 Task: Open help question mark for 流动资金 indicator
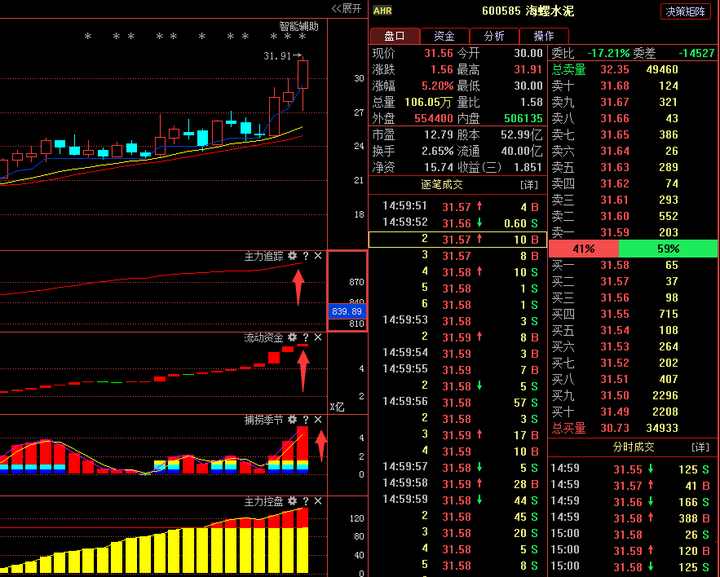(305, 338)
